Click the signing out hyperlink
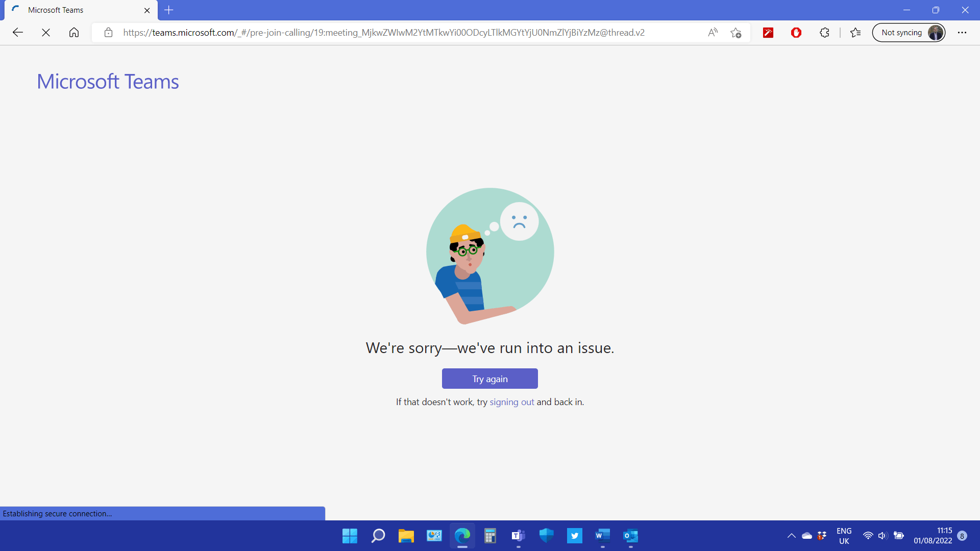The height and width of the screenshot is (551, 980). [511, 402]
